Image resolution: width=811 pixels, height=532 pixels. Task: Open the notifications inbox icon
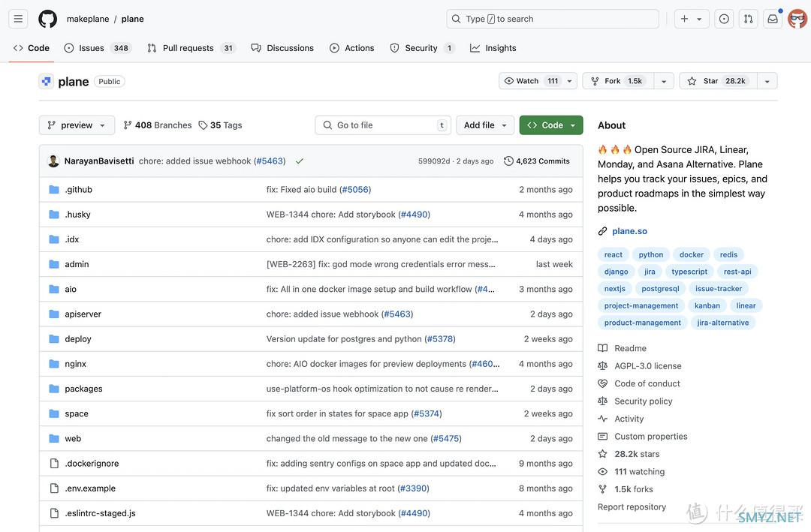pos(773,19)
